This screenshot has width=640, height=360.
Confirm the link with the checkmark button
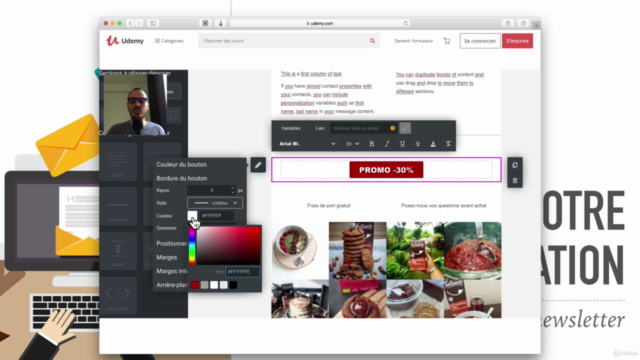tap(405, 128)
